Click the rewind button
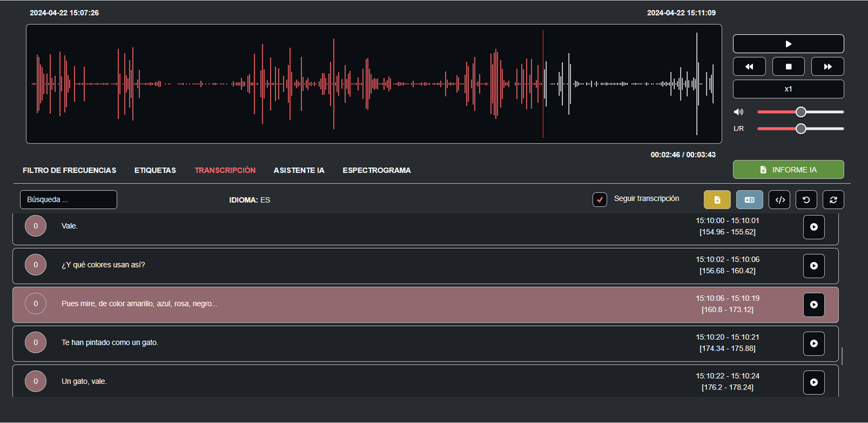The height and width of the screenshot is (423, 868). 749,66
